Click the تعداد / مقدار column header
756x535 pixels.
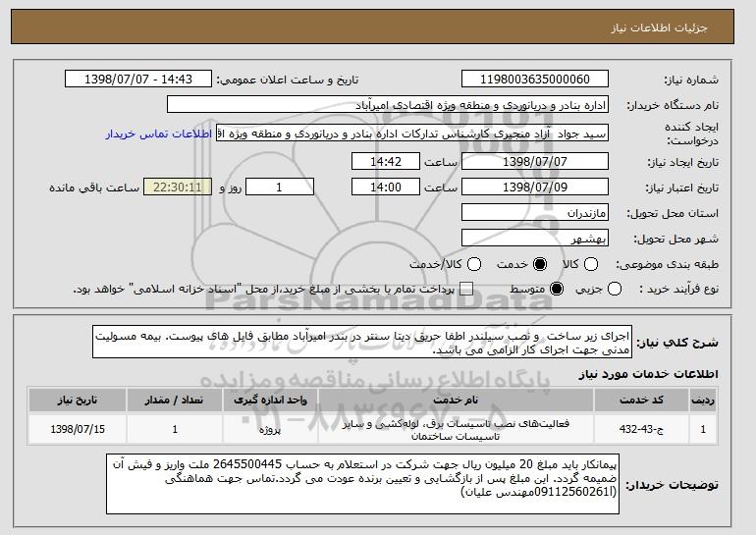coord(175,401)
